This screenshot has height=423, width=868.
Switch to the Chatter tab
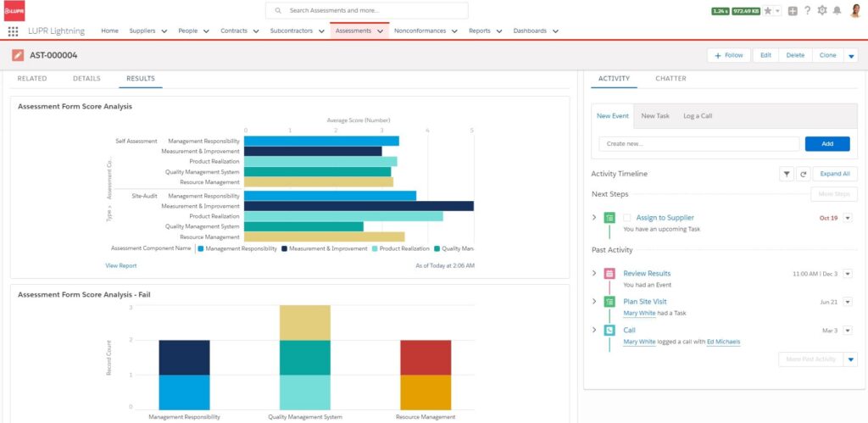pos(670,79)
